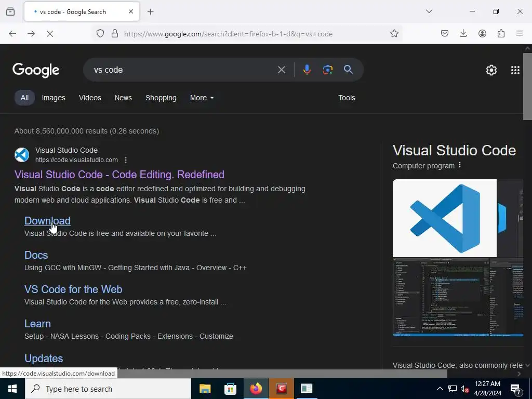Open the search Tools options
This screenshot has width=532, height=399.
pyautogui.click(x=347, y=98)
